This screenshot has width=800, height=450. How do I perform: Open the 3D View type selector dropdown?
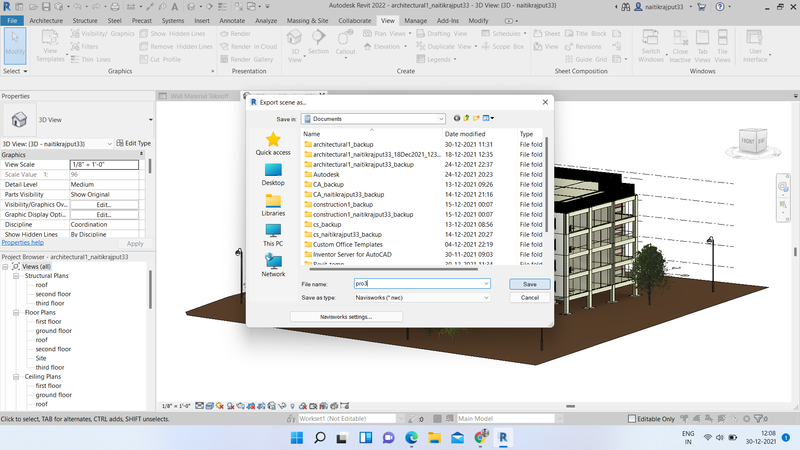click(x=151, y=120)
